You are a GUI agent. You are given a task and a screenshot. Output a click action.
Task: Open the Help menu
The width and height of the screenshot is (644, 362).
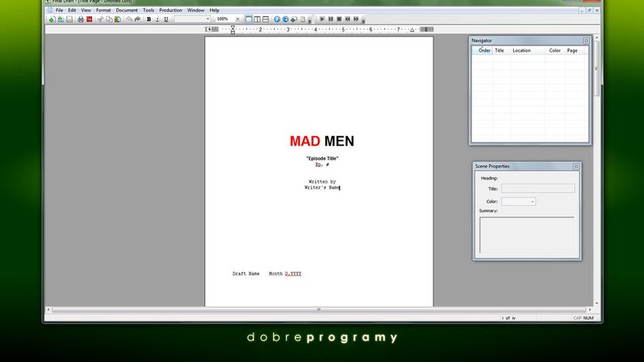coord(214,10)
